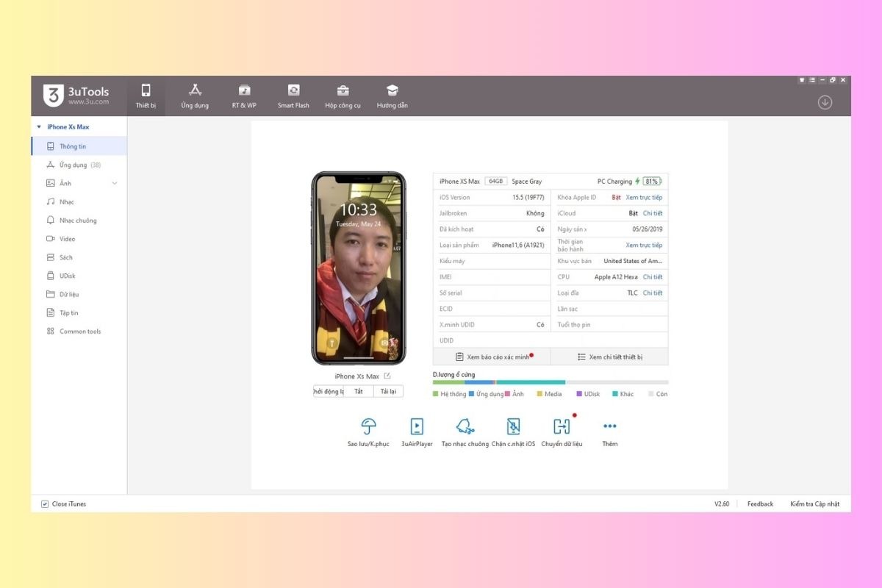Click the 81% battery indicator
The width and height of the screenshot is (882, 588).
651,182
